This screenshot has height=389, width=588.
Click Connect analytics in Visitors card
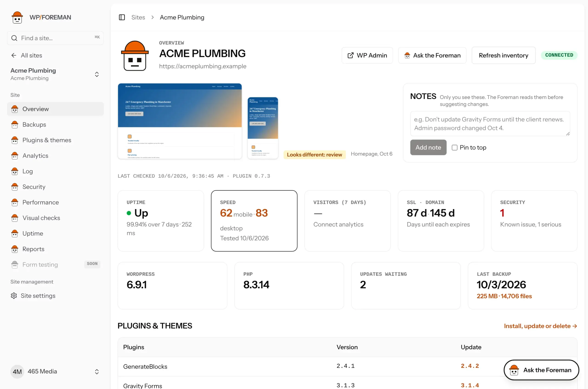click(338, 225)
